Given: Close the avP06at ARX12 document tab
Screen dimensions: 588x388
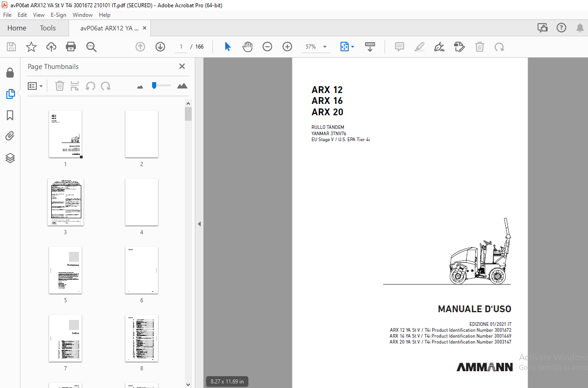Looking at the screenshot, I should [145, 28].
